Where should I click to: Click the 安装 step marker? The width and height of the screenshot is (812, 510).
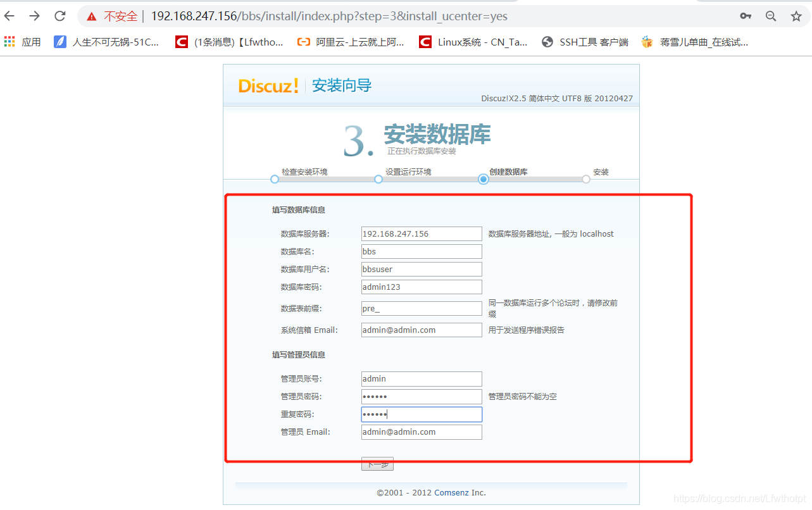586,179
